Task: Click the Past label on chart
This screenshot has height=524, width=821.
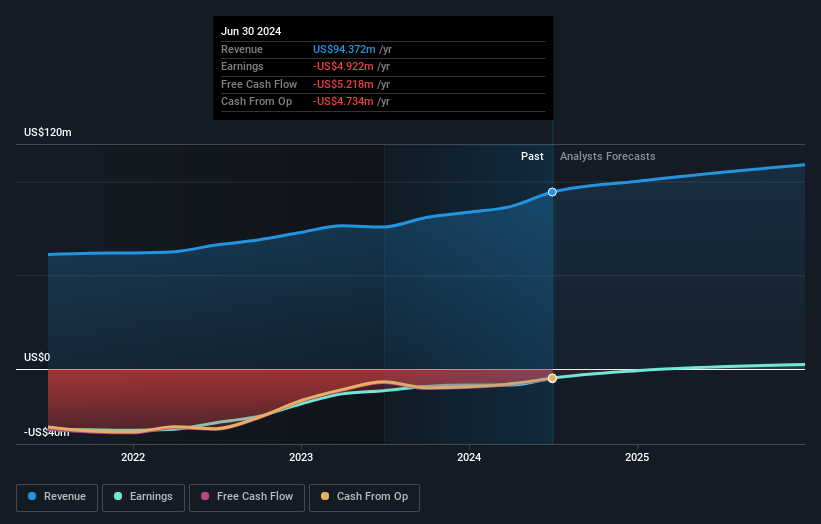Action: click(x=532, y=156)
